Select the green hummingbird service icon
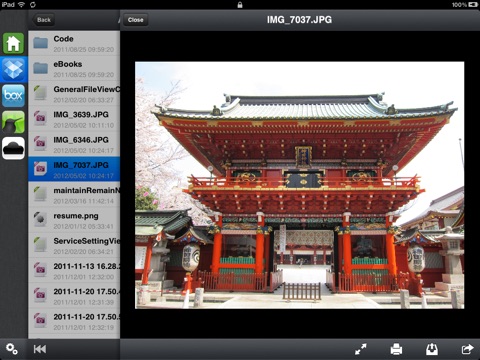 13,122
